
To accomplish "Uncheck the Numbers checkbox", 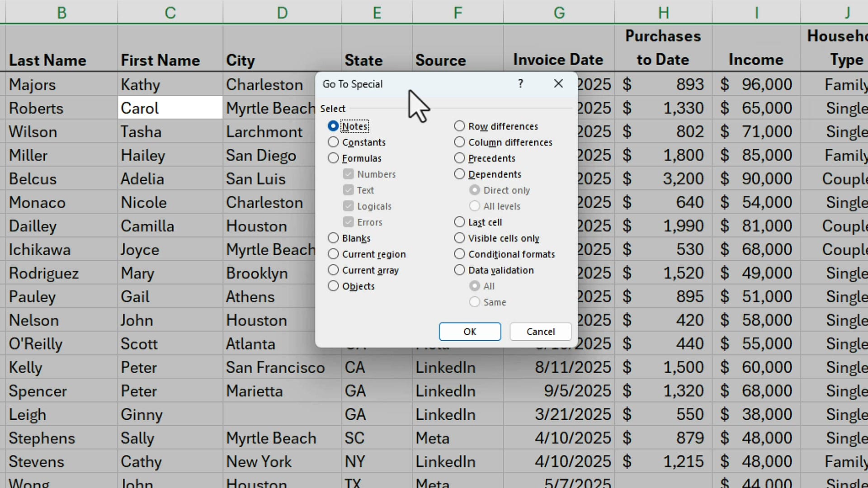I will tap(348, 174).
